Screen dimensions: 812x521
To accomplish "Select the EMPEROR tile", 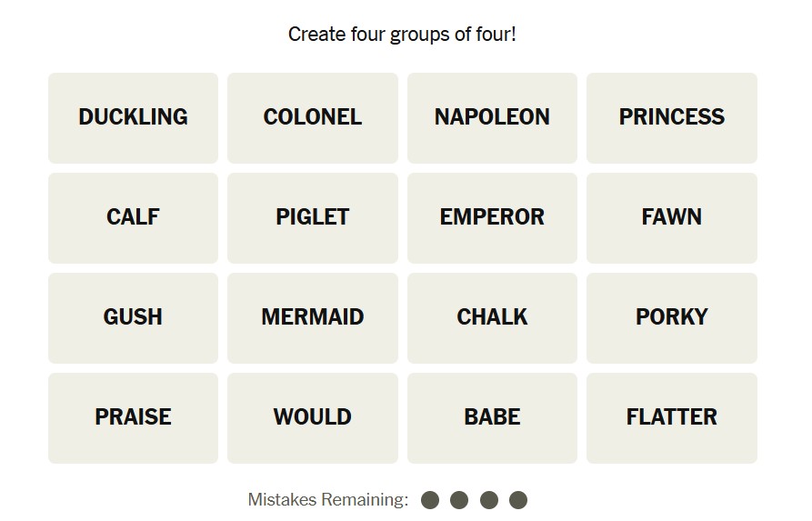I will tap(492, 217).
